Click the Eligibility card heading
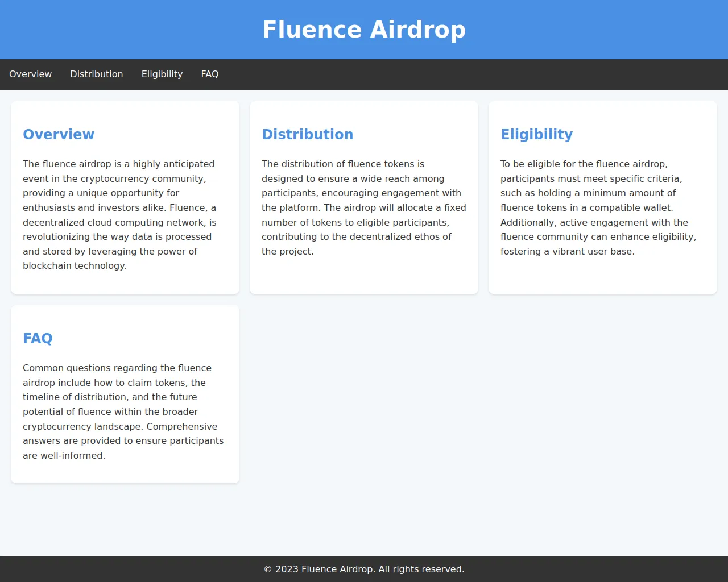Screen dimensions: 728x582 536,135
